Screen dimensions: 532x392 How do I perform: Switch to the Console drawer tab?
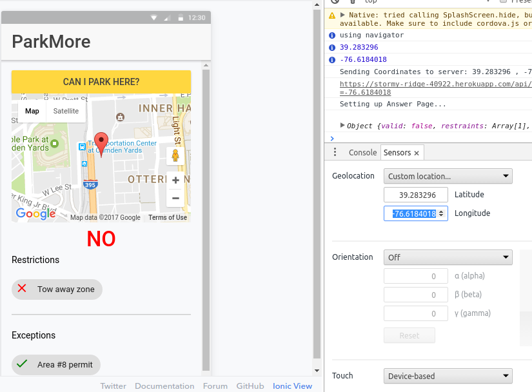coord(362,153)
